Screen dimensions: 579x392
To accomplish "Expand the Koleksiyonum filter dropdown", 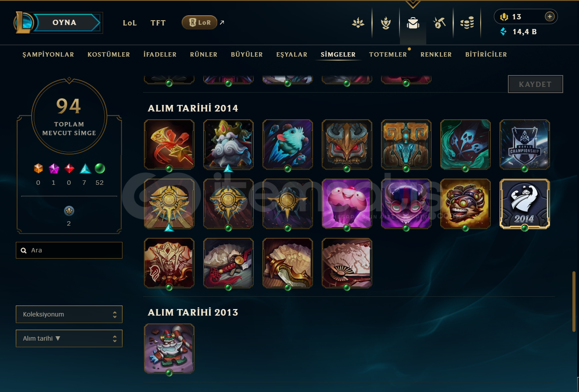I will [69, 314].
